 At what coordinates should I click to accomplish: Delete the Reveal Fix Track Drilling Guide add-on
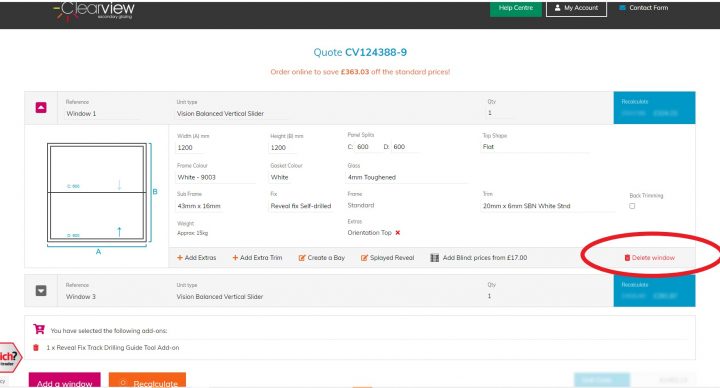[x=36, y=348]
